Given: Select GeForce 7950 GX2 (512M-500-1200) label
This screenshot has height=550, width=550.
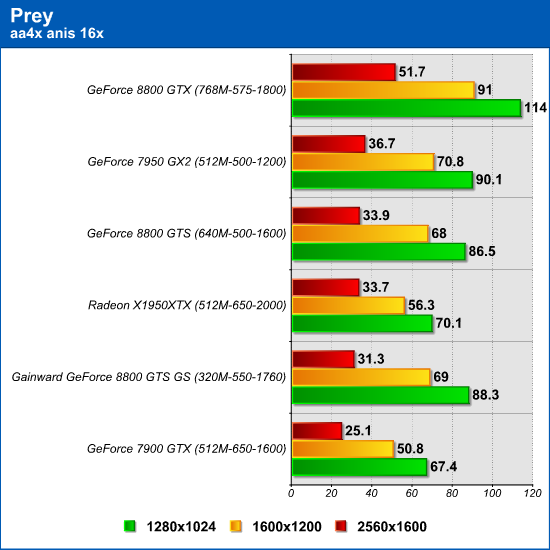Looking at the screenshot, I should tap(187, 162).
